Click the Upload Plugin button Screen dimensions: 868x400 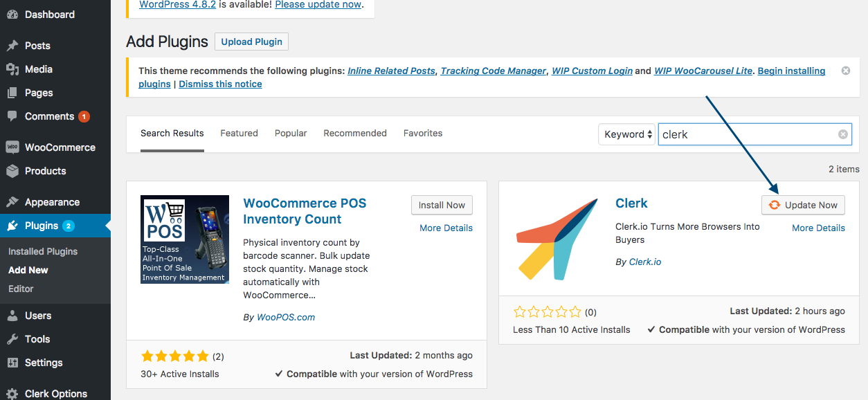[251, 42]
